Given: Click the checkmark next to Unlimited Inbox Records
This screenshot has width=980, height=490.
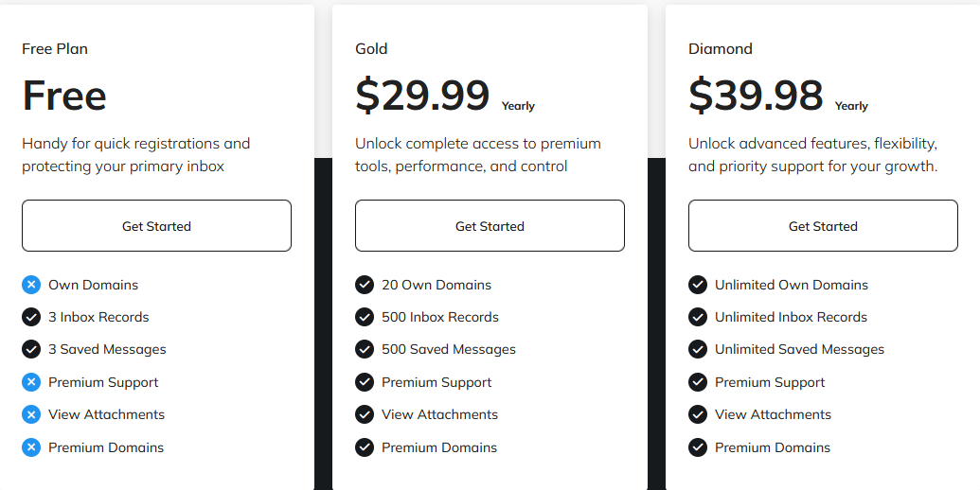Looking at the screenshot, I should 698,317.
